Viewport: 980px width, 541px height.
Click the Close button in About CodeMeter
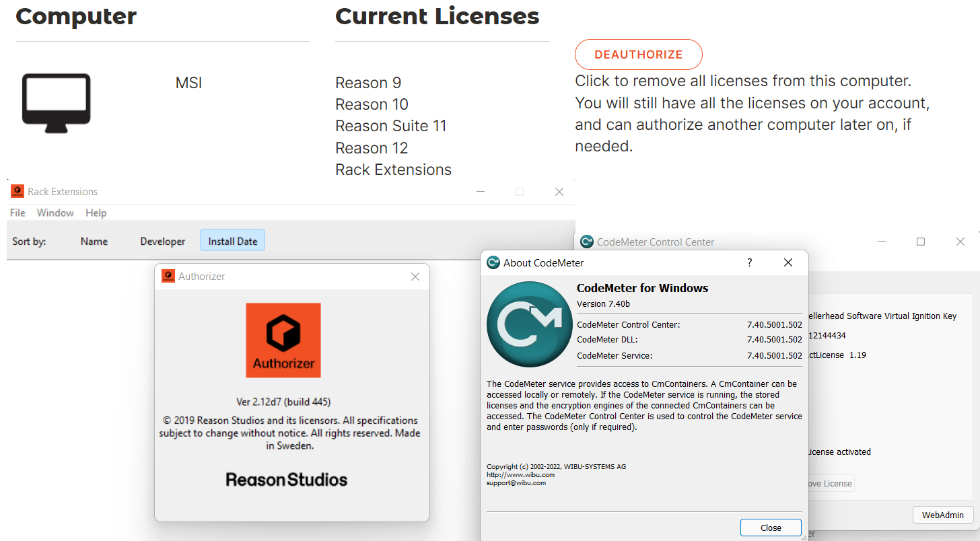point(771,528)
